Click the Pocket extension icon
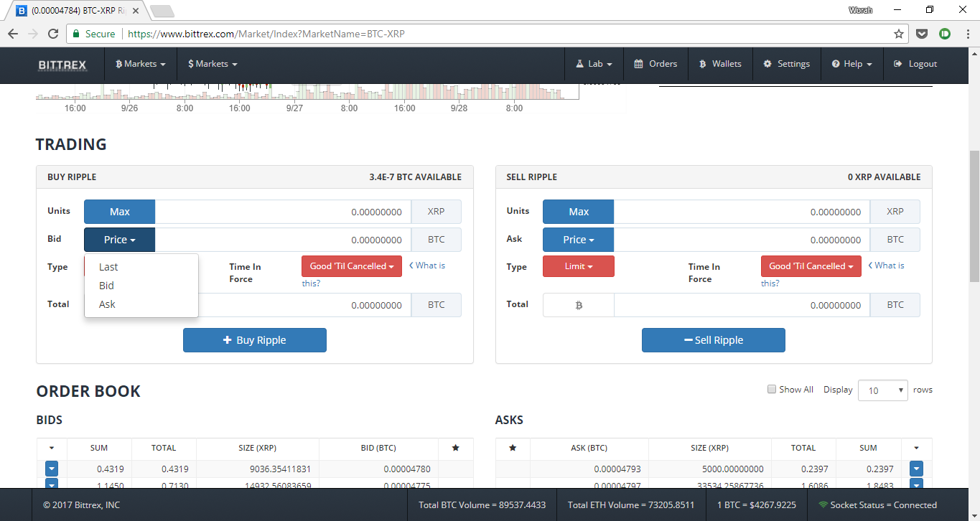The height and width of the screenshot is (521, 980). point(922,34)
